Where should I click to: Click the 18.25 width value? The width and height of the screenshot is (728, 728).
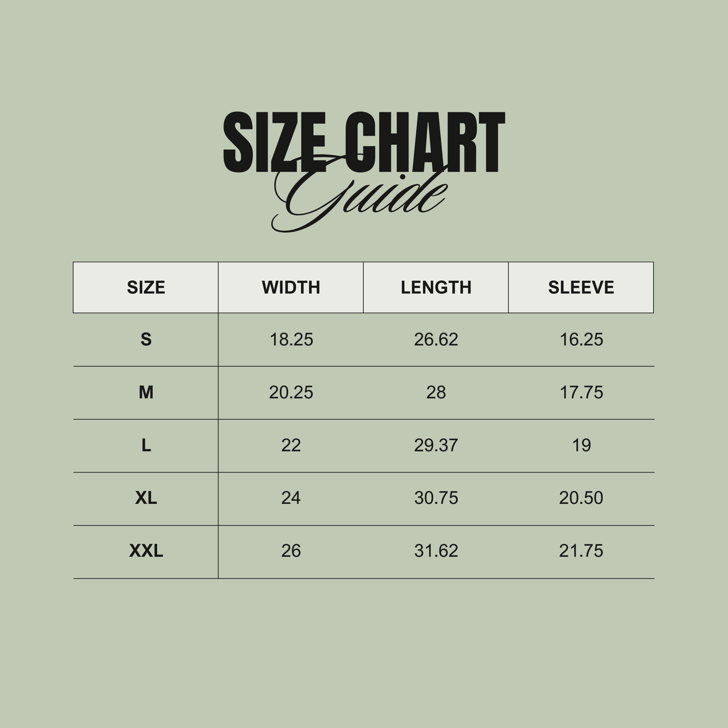coord(291,339)
